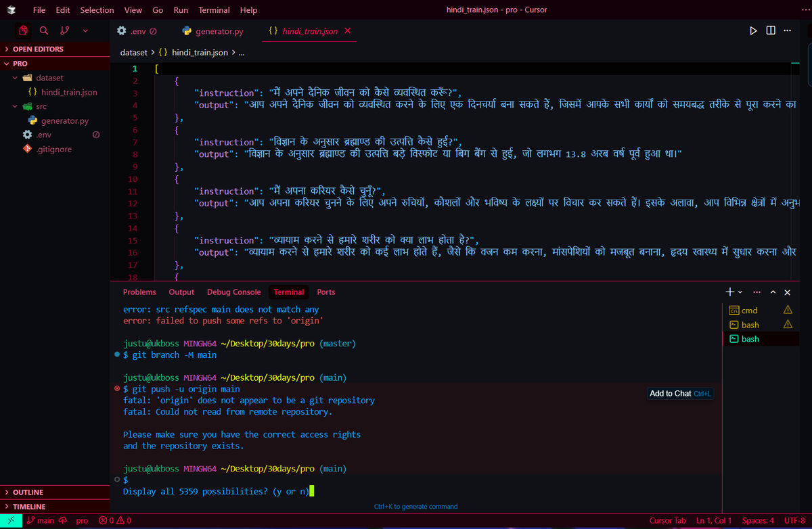
Task: Publish to cloud icon in status bar
Action: point(64,521)
